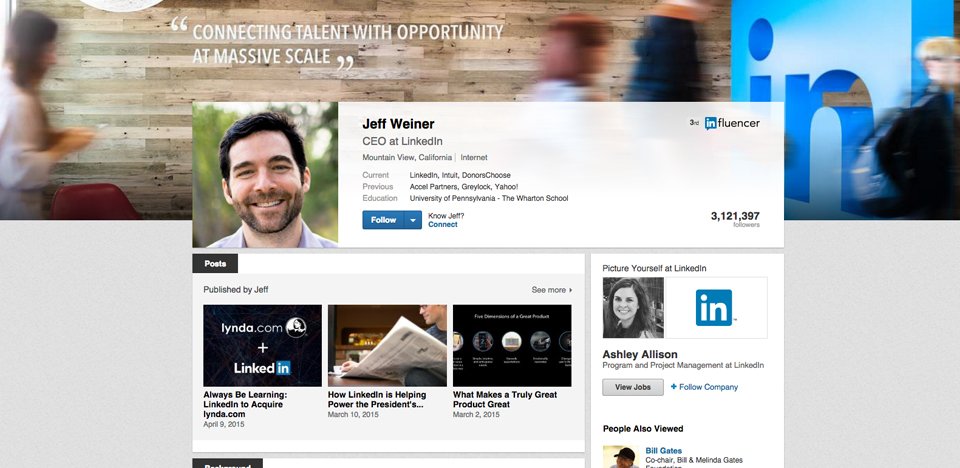Image resolution: width=960 pixels, height=468 pixels.
Task: Click the Follow button
Action: pyautogui.click(x=383, y=220)
